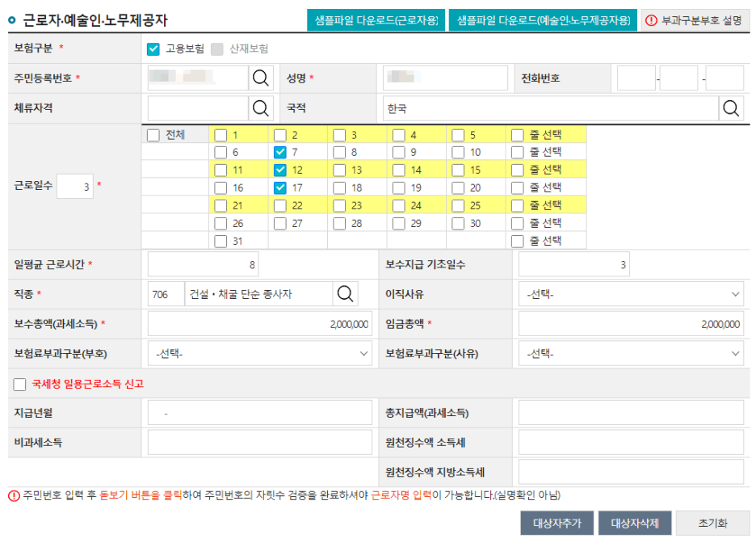Image resolution: width=756 pixels, height=543 pixels.
Task: Click the 초기화 button
Action: click(x=712, y=524)
